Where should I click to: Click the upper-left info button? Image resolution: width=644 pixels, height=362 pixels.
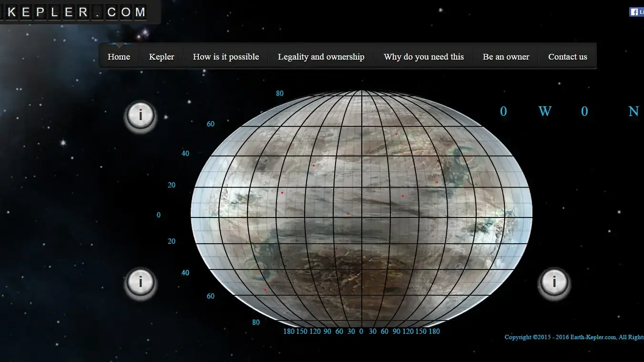(x=140, y=115)
